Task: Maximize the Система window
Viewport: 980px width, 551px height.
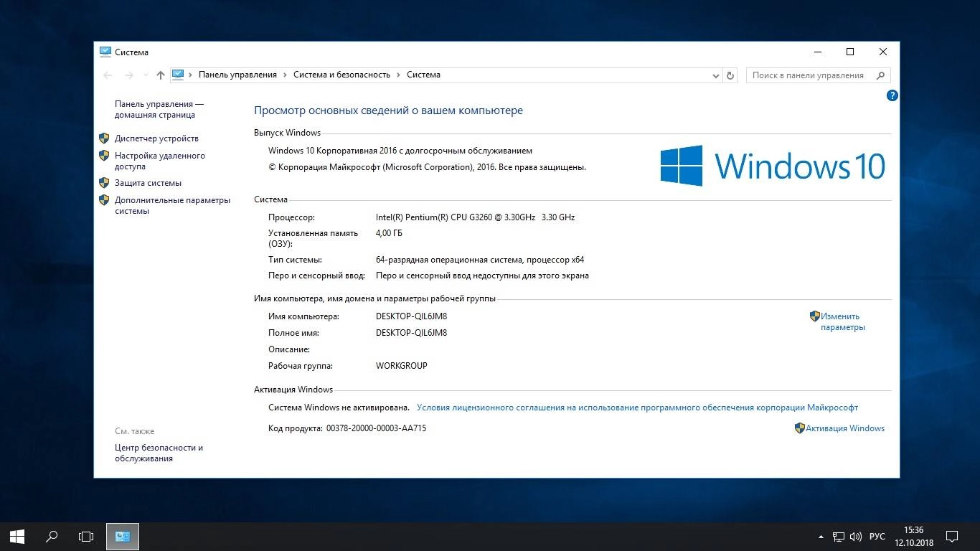Action: (x=850, y=52)
